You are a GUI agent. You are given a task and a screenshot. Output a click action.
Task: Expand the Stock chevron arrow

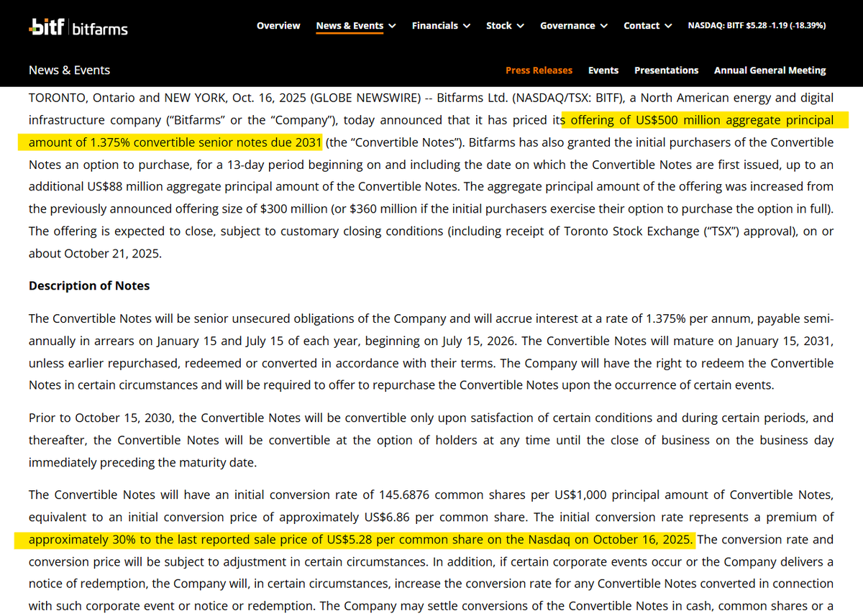521,26
